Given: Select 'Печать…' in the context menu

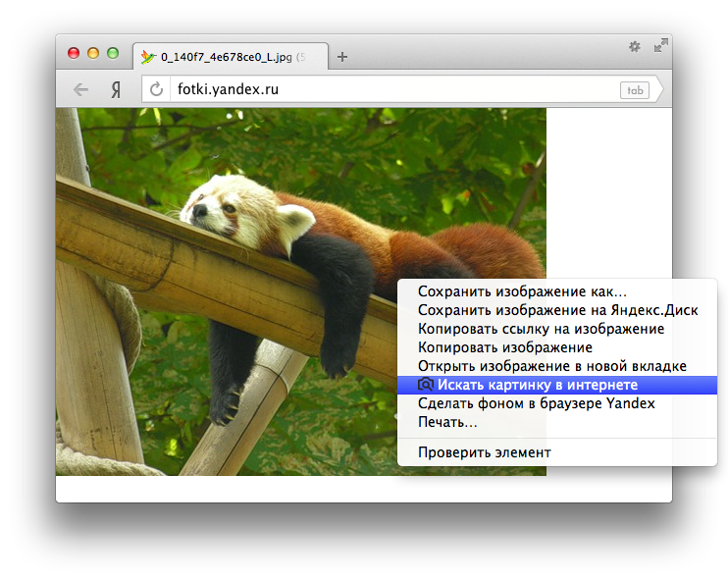Looking at the screenshot, I should pyautogui.click(x=447, y=422).
